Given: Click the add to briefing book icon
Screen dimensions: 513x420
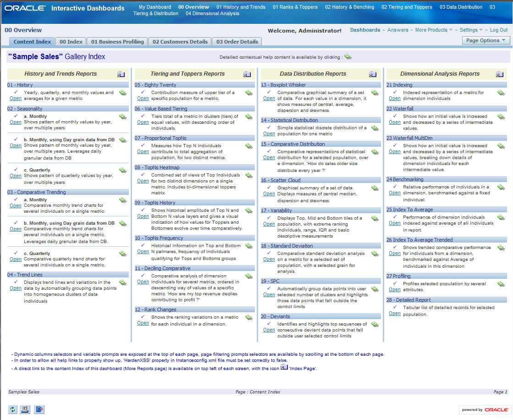Looking at the screenshot, I should (39, 409).
